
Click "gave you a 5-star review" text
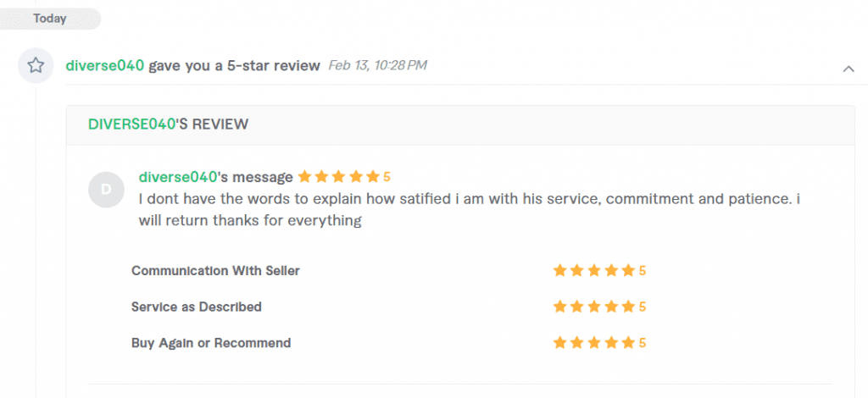[234, 65]
